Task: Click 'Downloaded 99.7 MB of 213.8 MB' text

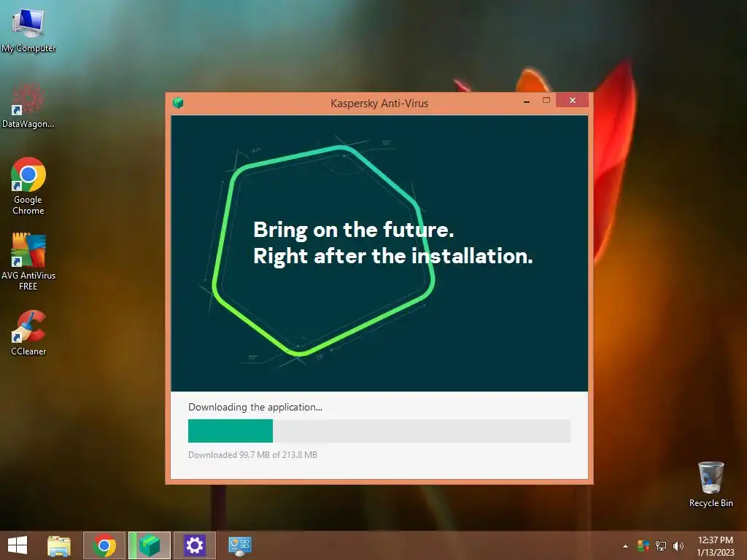Action: pos(252,455)
